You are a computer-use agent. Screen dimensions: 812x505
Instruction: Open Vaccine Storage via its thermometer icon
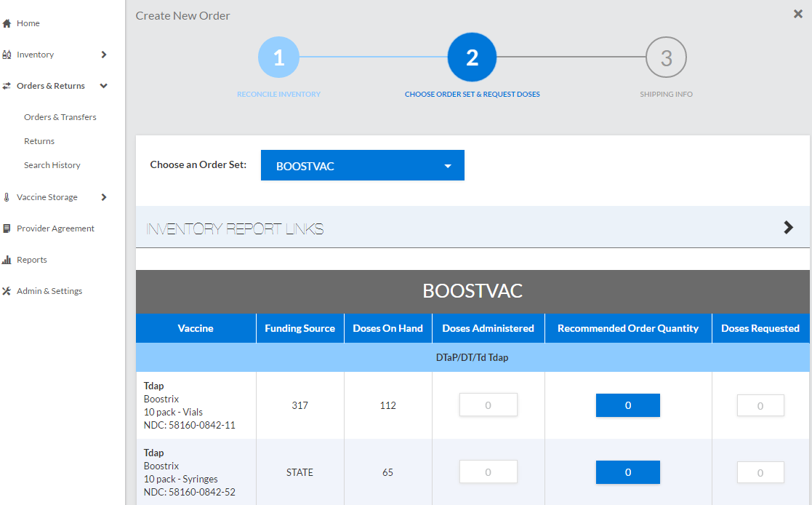tap(7, 196)
